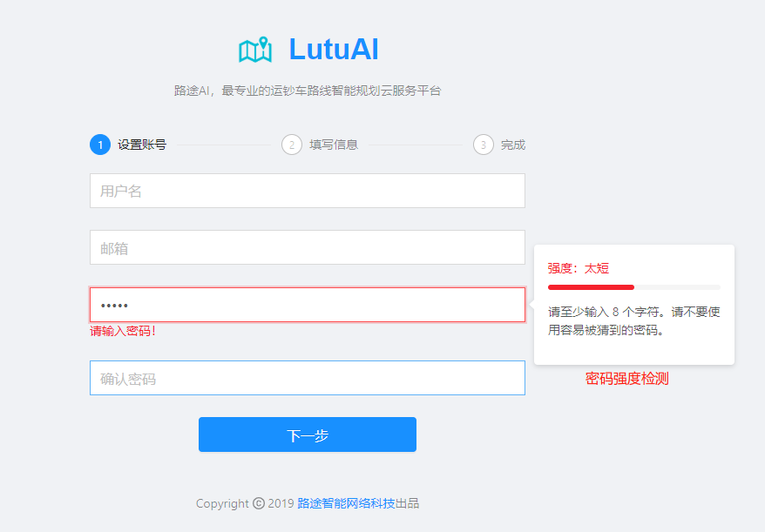Viewport: 765px width, 532px height.
Task: Click the red 密码强度检测 text
Action: pyautogui.click(x=626, y=379)
